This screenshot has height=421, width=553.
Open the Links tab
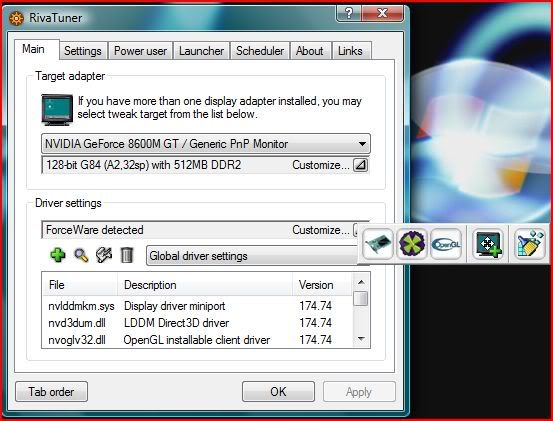[x=350, y=51]
